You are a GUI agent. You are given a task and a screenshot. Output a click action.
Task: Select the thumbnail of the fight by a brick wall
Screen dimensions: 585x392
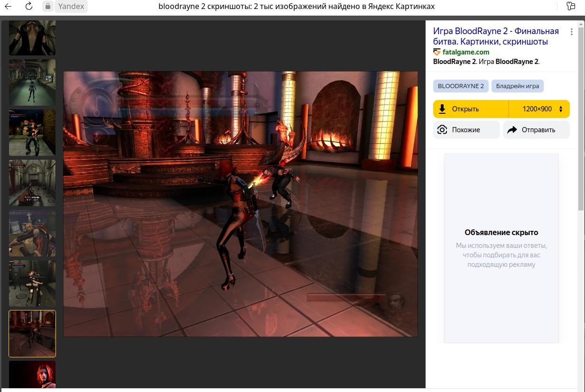coord(32,133)
